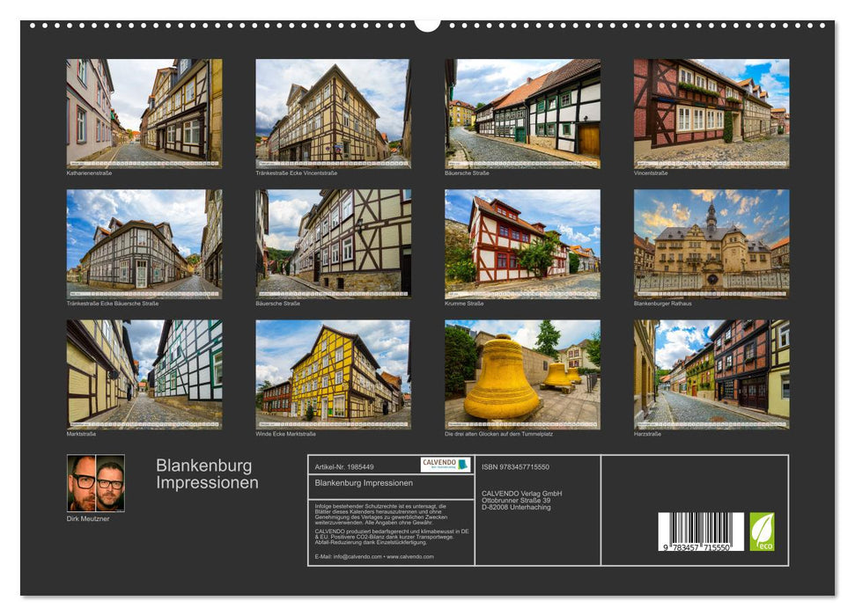Open the www.calvendo.com link
This screenshot has width=855, height=616.
410,557
